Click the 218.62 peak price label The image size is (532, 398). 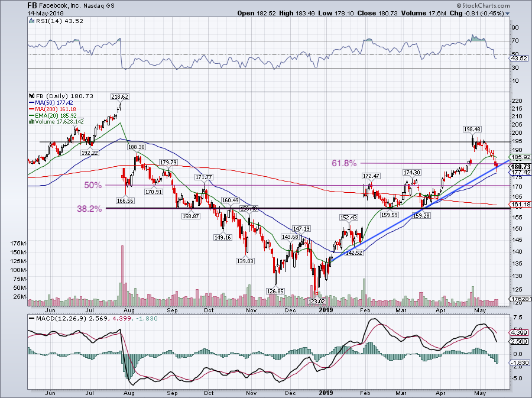point(119,97)
